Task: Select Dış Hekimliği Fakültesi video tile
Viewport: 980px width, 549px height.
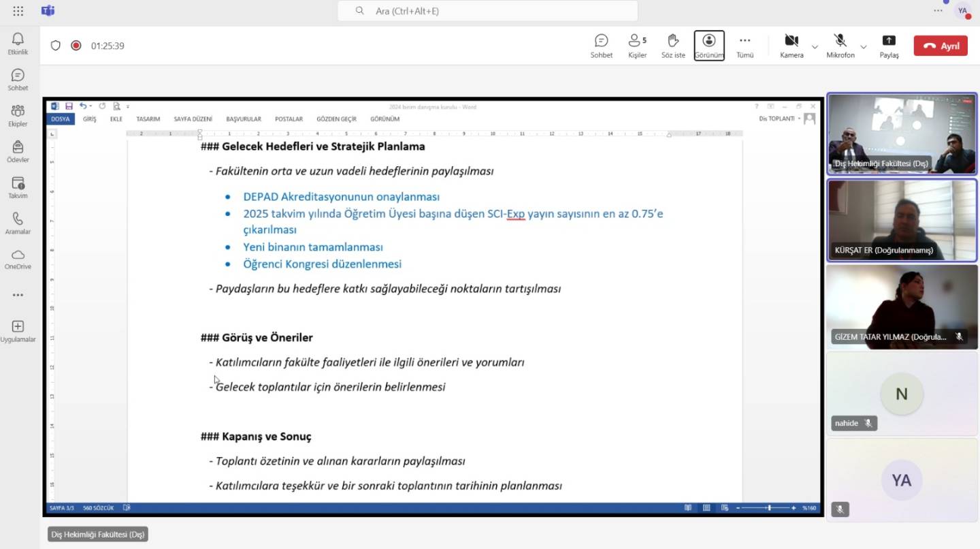Action: click(902, 134)
